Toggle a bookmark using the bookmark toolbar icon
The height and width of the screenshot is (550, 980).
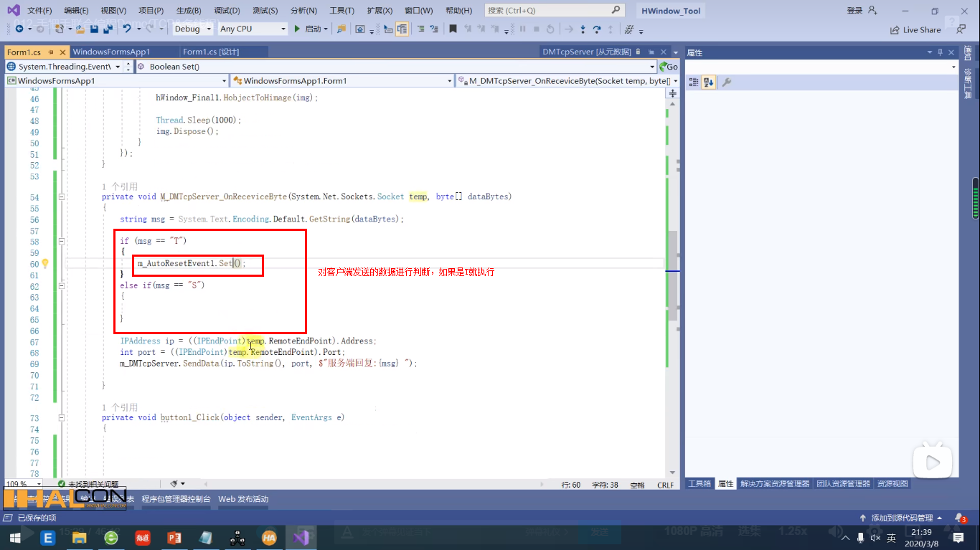coord(453,30)
